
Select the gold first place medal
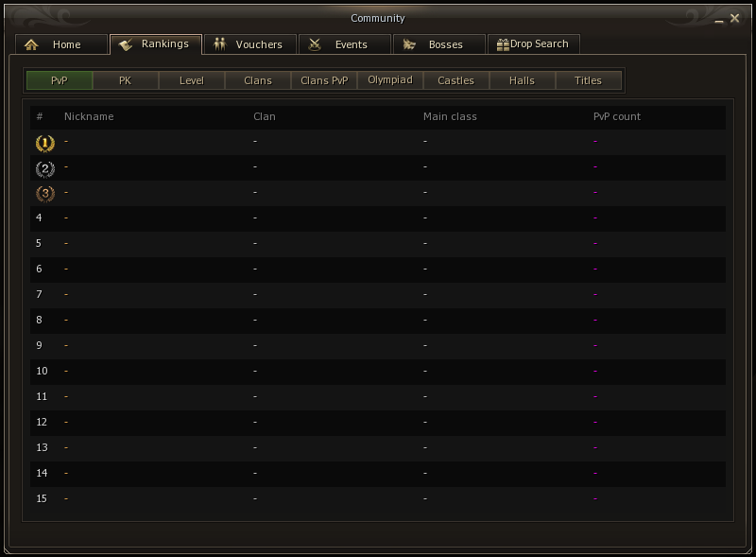pyautogui.click(x=45, y=144)
